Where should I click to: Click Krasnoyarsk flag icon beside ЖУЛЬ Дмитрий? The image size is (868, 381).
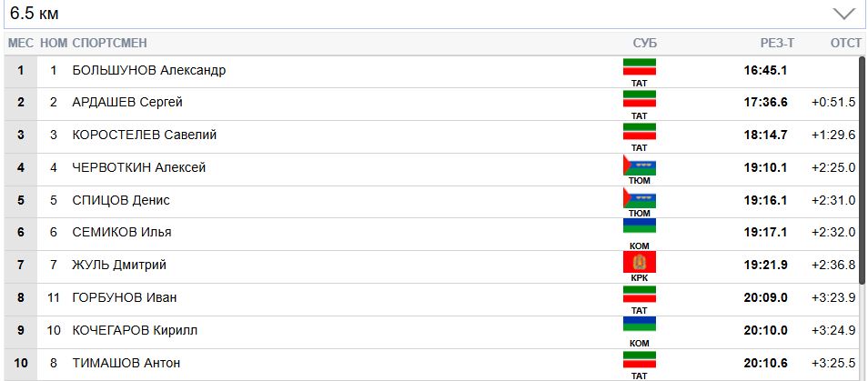(639, 262)
